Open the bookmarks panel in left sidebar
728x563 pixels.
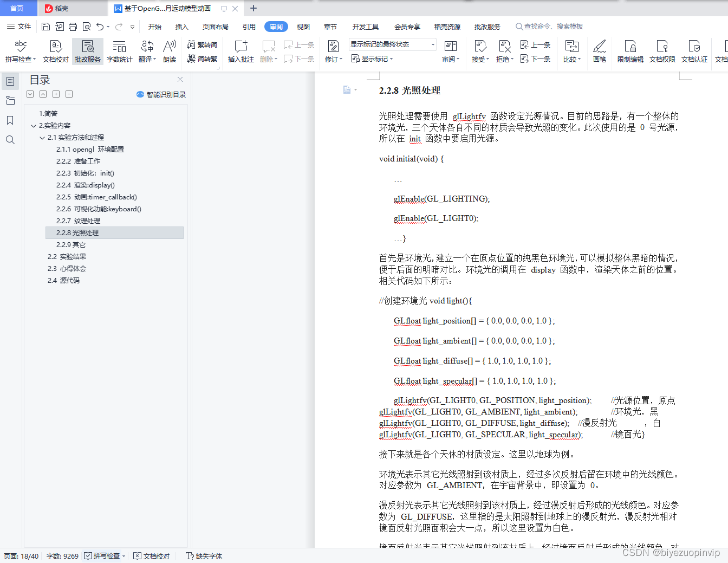pyautogui.click(x=10, y=120)
